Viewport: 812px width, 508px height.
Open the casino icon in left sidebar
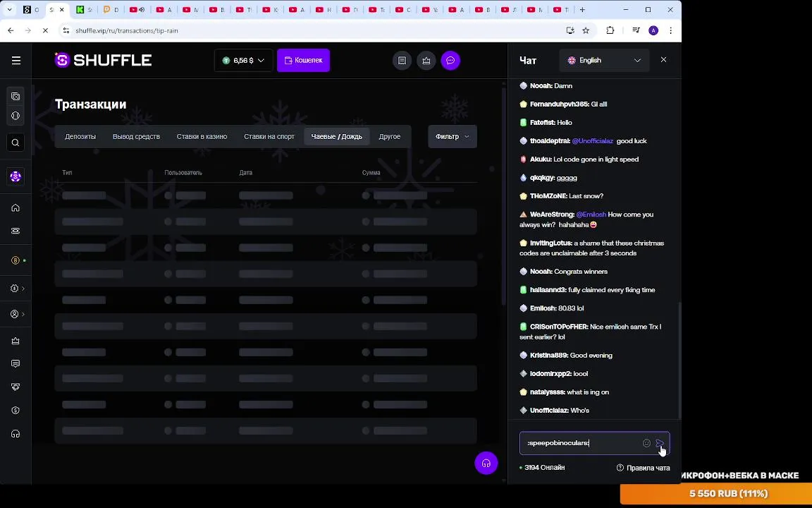pos(16,97)
